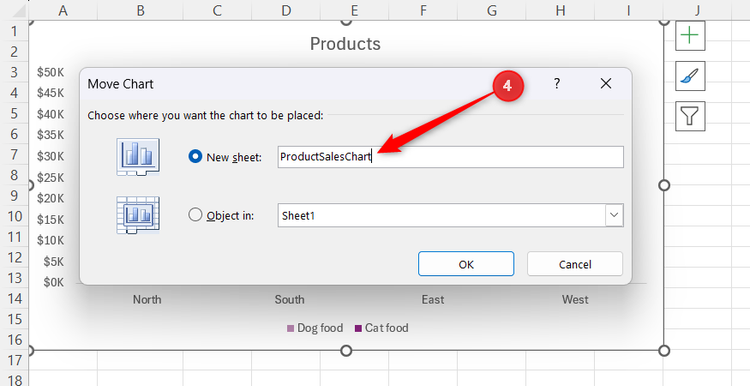This screenshot has width=750, height=386.
Task: Click the New sheet name text field
Action: [451, 157]
